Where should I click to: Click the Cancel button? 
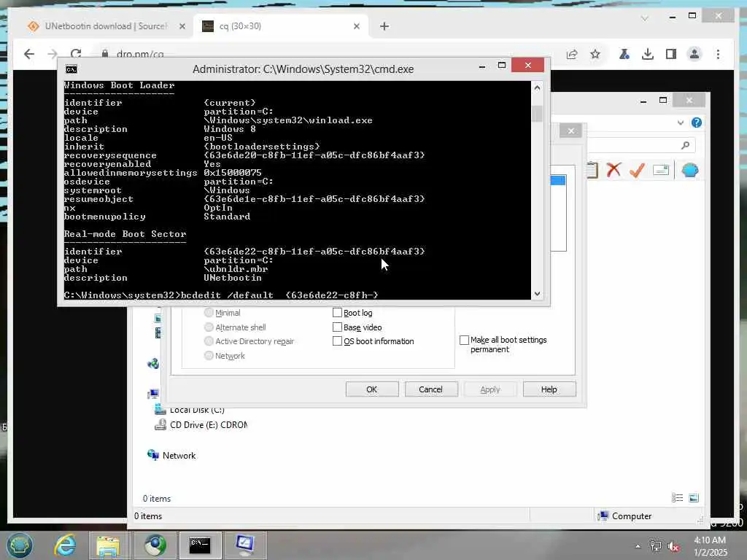click(431, 389)
